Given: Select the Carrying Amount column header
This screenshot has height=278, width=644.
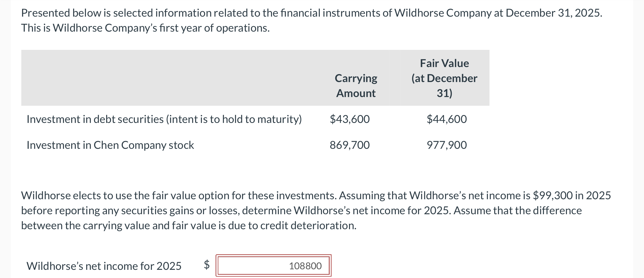Looking at the screenshot, I should coord(356,86).
